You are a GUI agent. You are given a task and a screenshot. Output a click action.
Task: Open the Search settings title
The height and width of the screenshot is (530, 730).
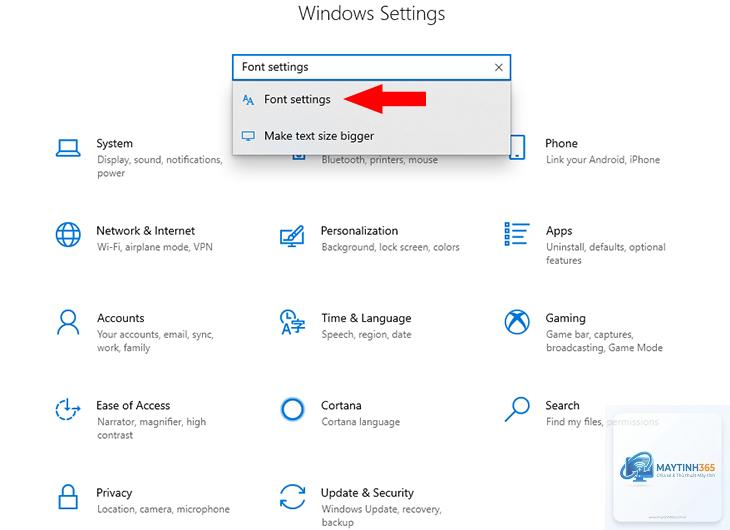coord(562,406)
